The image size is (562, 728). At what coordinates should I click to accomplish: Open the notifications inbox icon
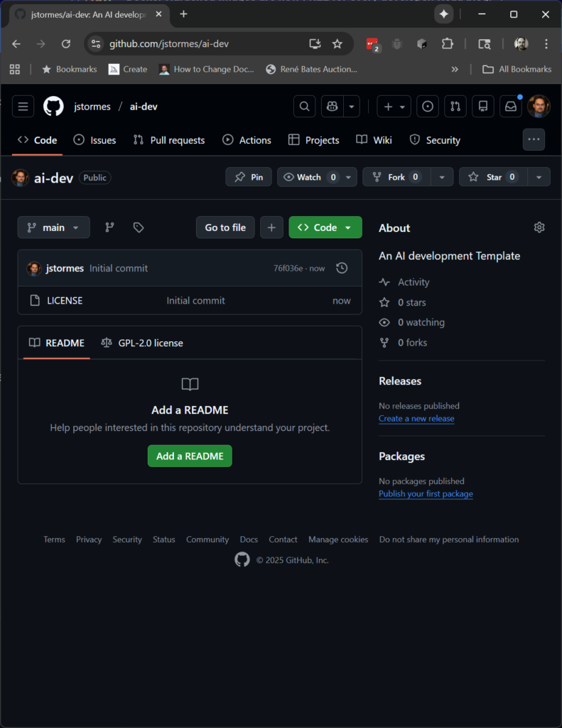point(510,107)
